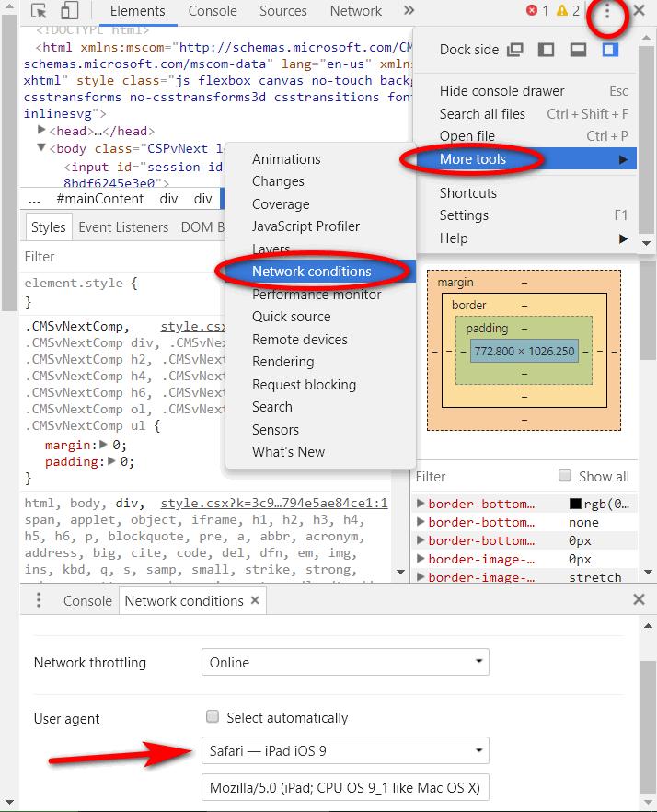The width and height of the screenshot is (657, 812).
Task: Choose What's New menu item
Action: (x=321, y=451)
